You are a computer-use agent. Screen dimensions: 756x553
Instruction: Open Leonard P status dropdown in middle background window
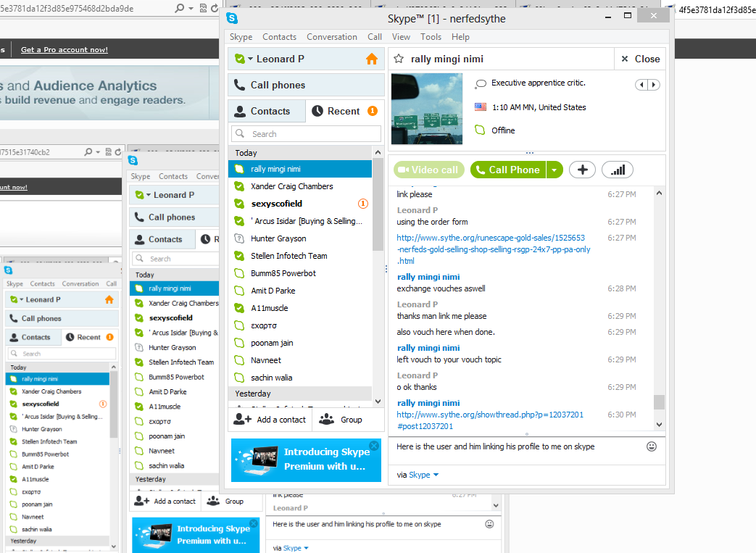[149, 195]
